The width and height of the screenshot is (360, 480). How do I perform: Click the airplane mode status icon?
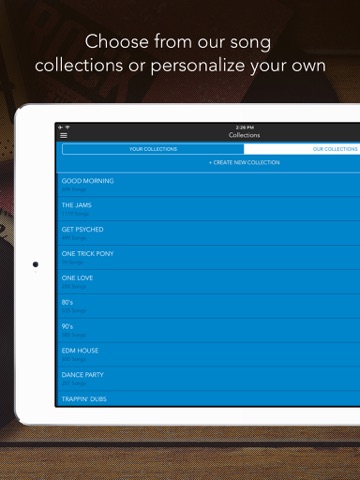click(x=60, y=127)
